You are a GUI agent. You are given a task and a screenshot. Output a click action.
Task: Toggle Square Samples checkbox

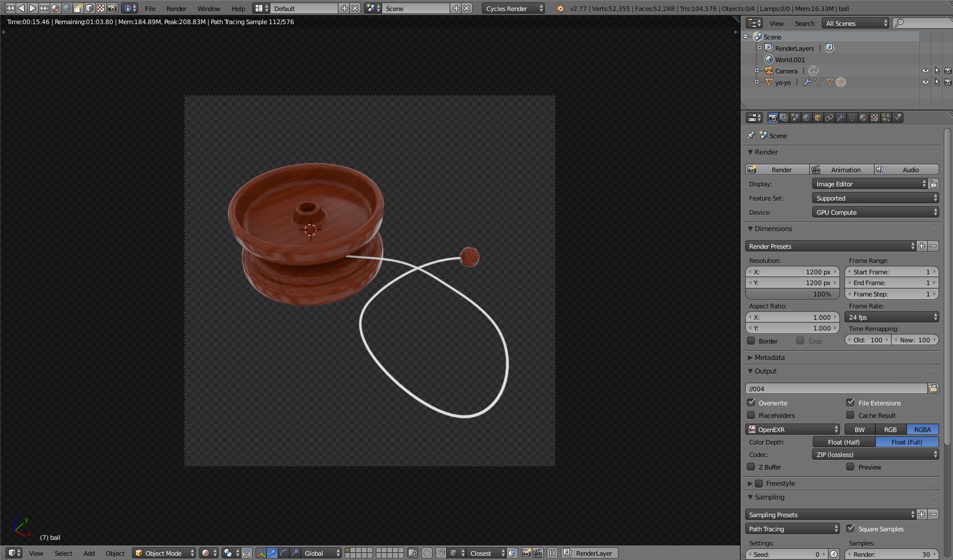(x=850, y=528)
